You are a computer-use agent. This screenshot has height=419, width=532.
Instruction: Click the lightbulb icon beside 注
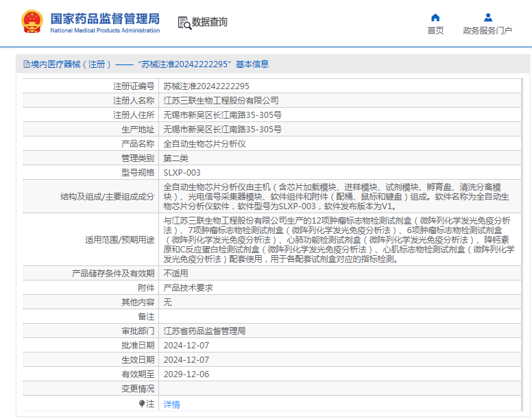tap(142, 403)
